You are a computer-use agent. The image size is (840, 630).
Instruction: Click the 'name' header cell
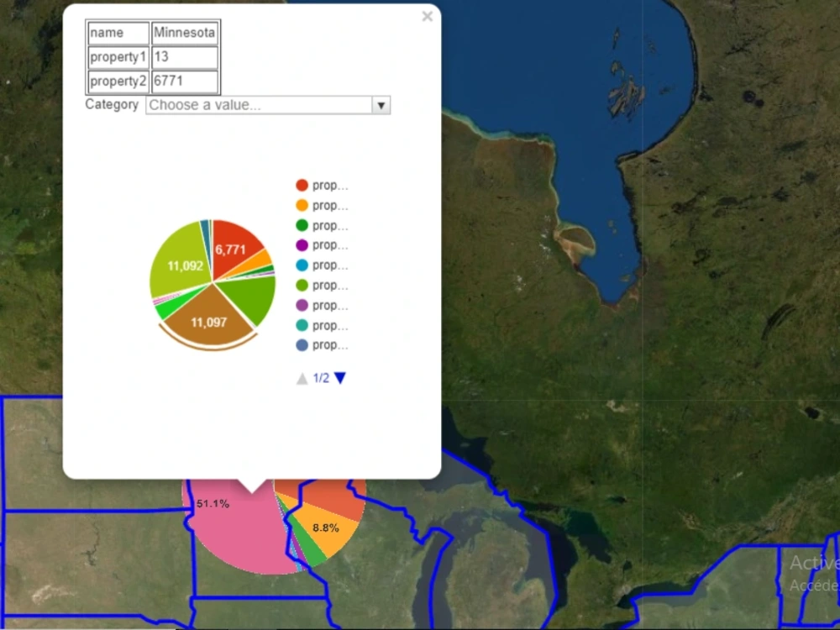(x=118, y=33)
